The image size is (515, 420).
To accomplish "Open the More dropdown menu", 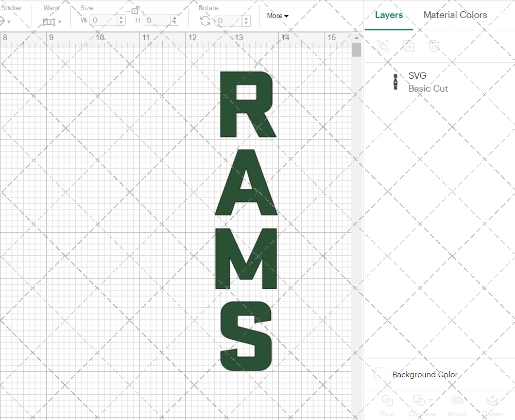I will coord(278,15).
